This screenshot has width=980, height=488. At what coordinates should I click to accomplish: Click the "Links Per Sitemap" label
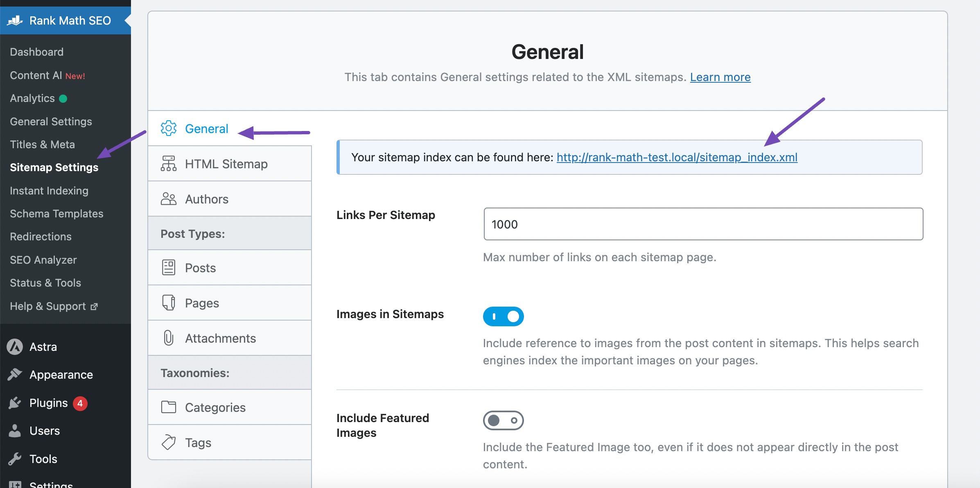pos(386,215)
